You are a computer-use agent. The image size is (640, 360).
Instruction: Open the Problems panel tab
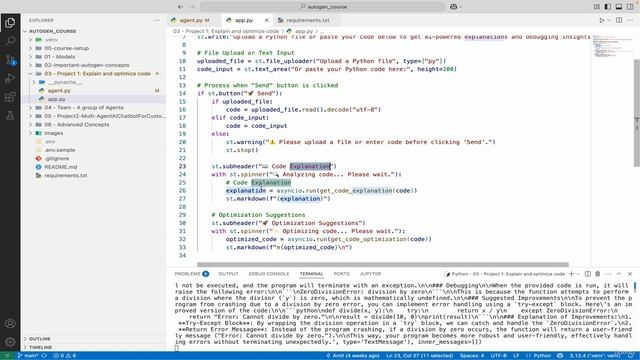(191, 274)
